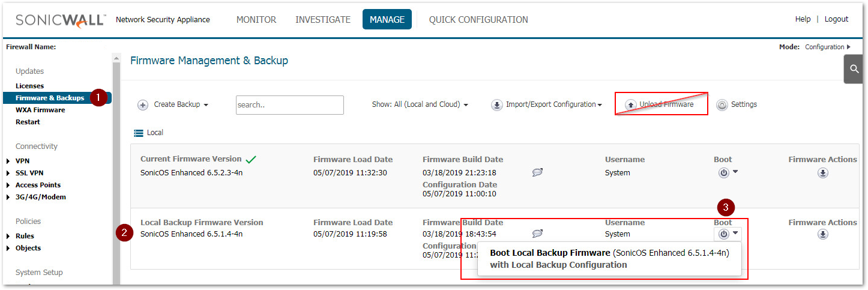Click build date 03/18/2019 21:23:18

[x=459, y=173]
